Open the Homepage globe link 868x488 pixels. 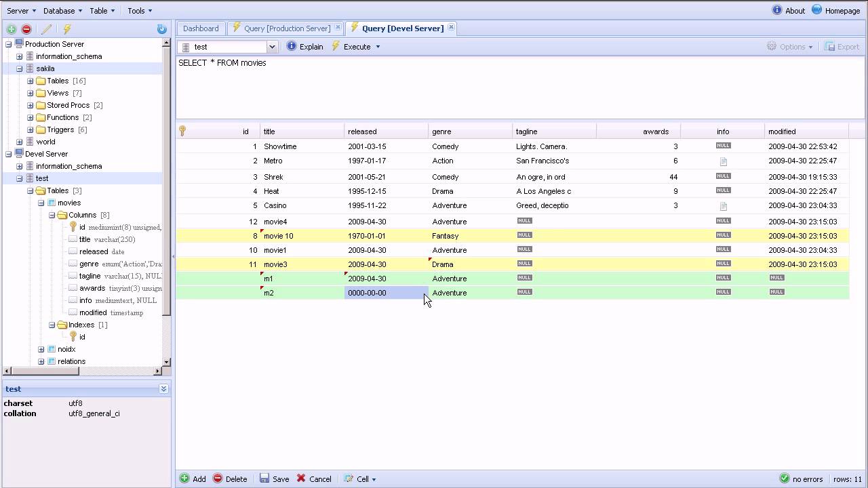point(836,11)
